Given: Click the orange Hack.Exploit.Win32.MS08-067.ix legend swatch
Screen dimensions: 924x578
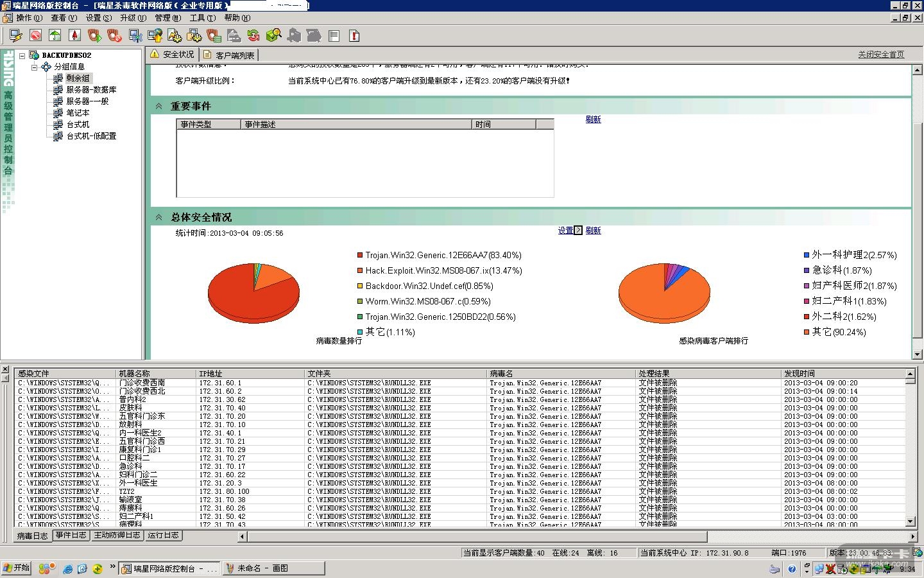Looking at the screenshot, I should (x=360, y=270).
